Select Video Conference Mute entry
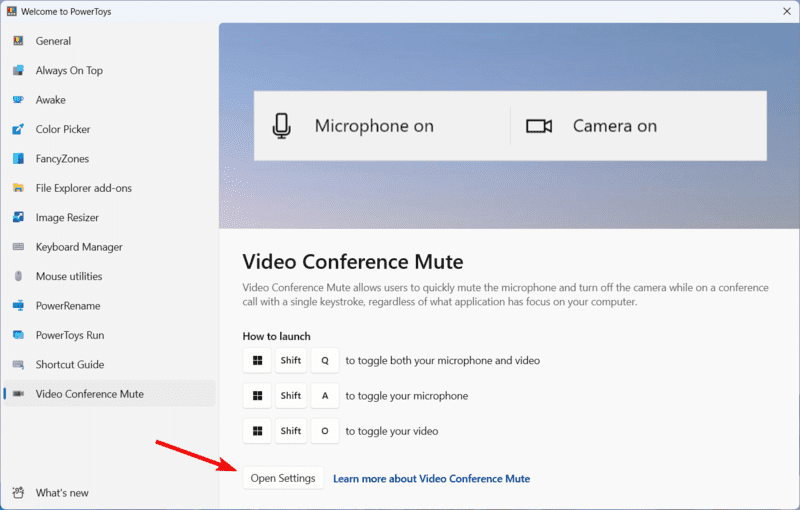800x510 pixels. [109, 394]
